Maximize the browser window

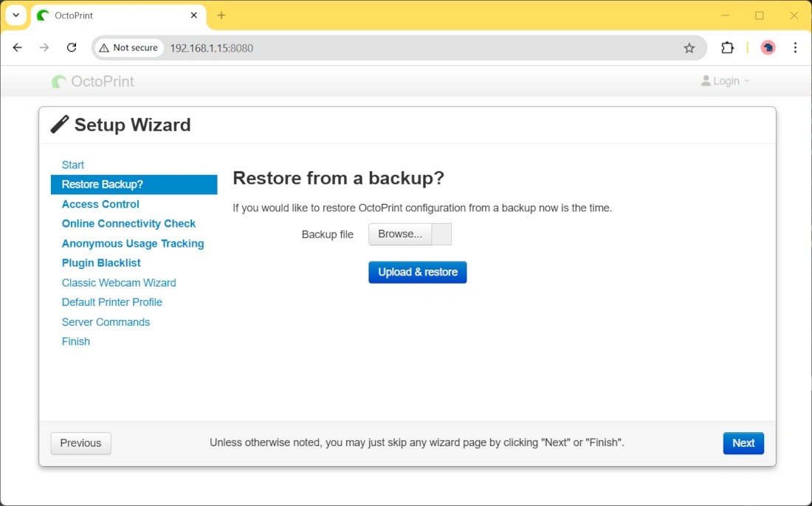pos(759,16)
